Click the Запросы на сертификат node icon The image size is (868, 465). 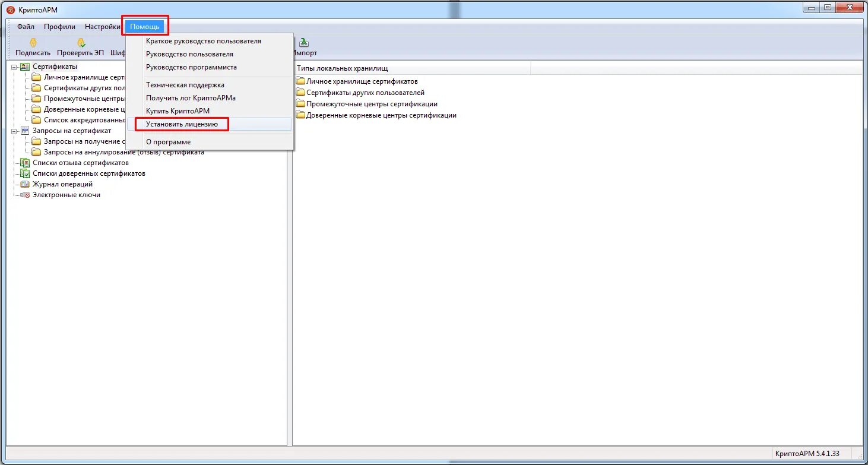(24, 131)
